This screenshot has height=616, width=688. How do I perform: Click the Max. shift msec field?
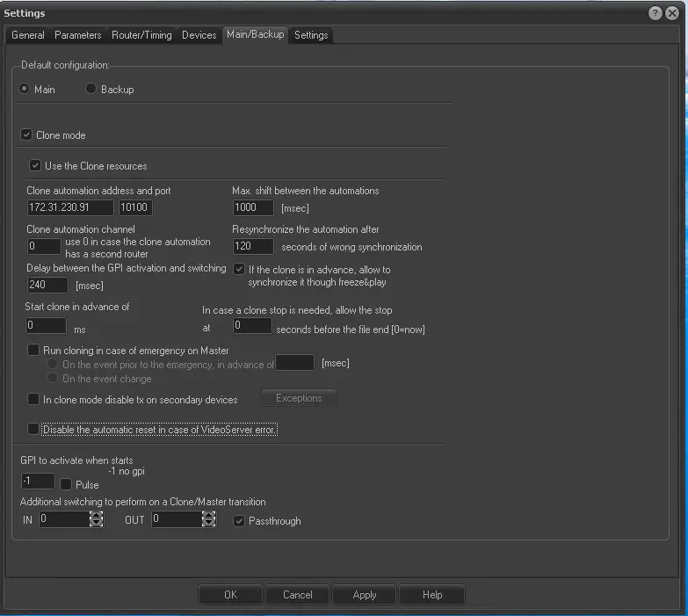click(253, 207)
